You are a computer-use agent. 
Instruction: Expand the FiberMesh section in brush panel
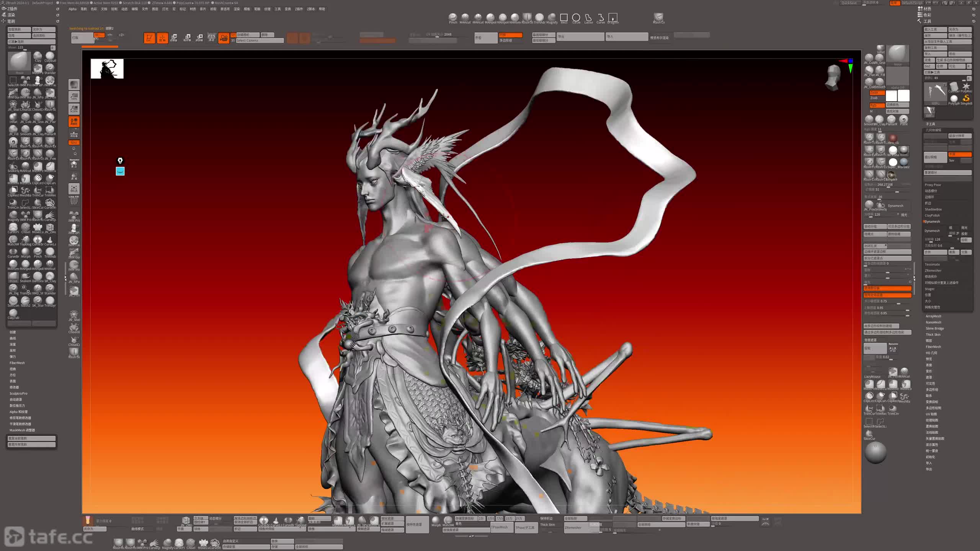click(17, 363)
